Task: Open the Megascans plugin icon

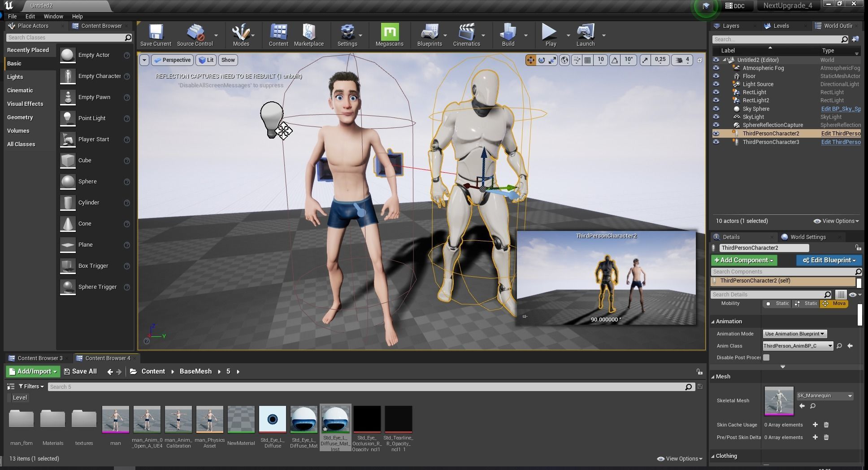Action: click(390, 35)
